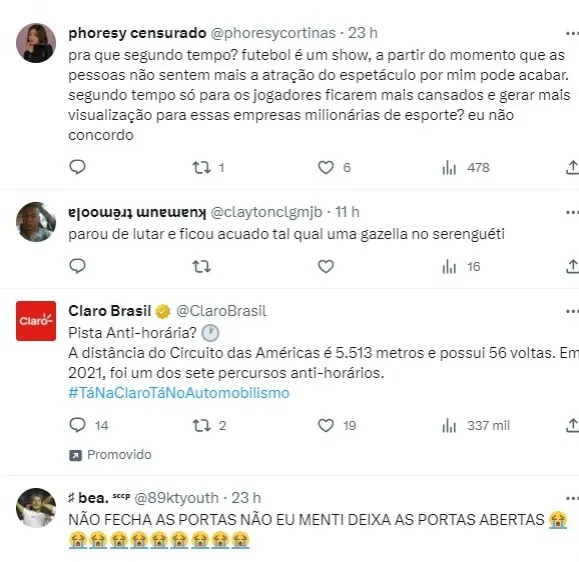Viewport: 579px width, 562px height.
Task: Open more options for Claro Brasil tweet
Action: [572, 312]
